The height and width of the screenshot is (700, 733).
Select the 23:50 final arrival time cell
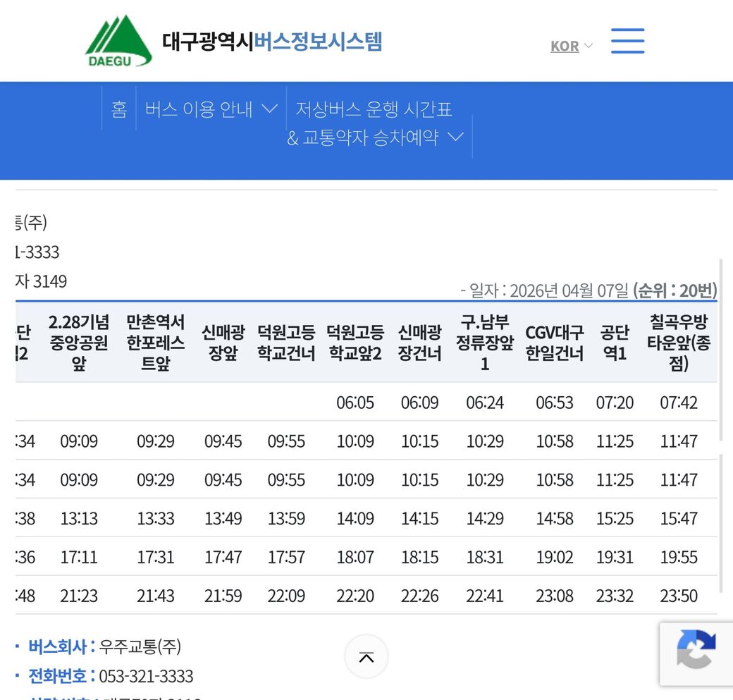click(x=679, y=596)
